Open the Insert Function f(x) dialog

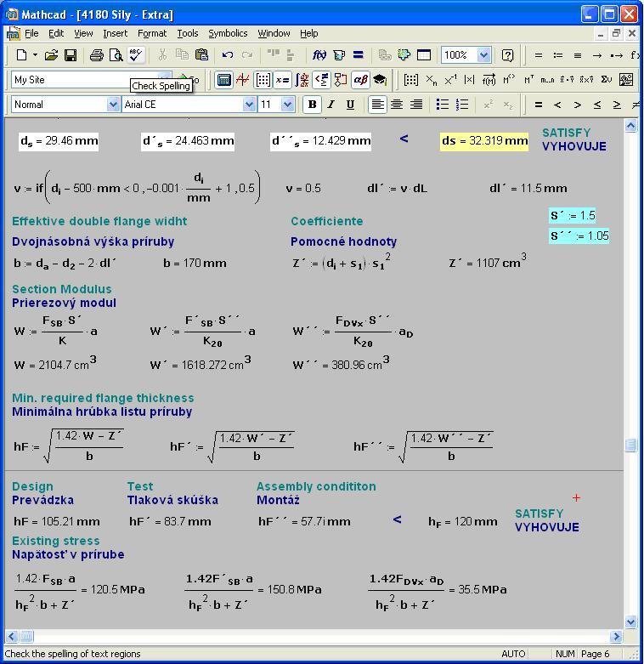pyautogui.click(x=319, y=55)
